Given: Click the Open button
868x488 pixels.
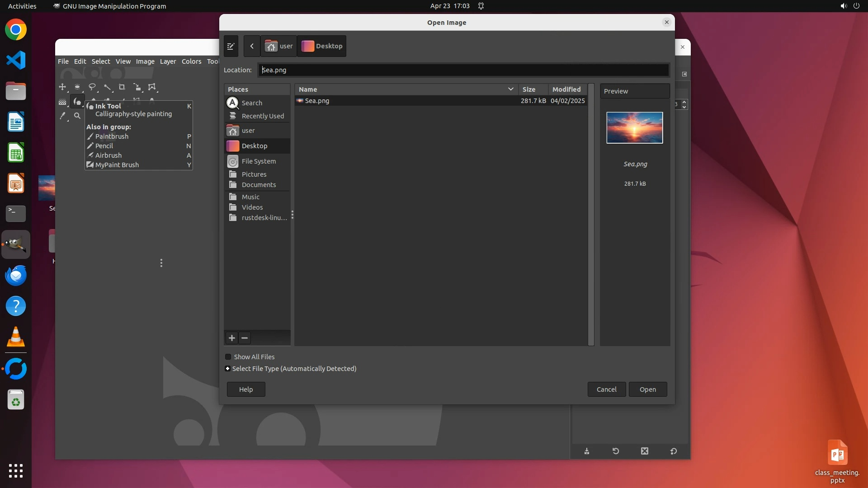Looking at the screenshot, I should 647,389.
